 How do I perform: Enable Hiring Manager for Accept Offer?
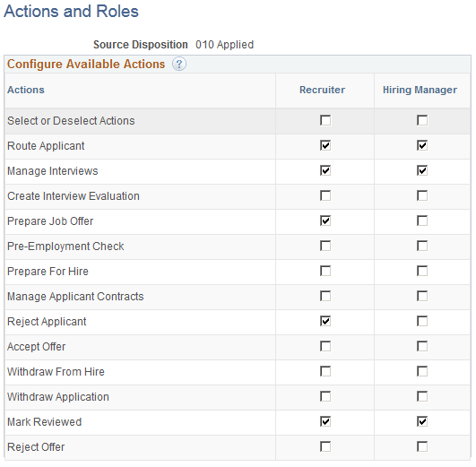click(x=422, y=347)
